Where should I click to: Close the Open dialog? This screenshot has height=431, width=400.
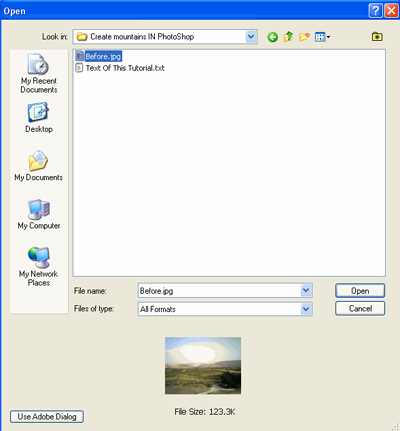(391, 11)
